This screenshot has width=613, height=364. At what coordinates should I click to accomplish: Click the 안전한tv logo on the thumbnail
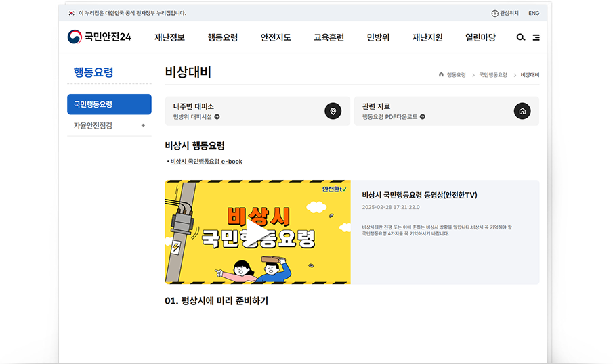pyautogui.click(x=334, y=189)
